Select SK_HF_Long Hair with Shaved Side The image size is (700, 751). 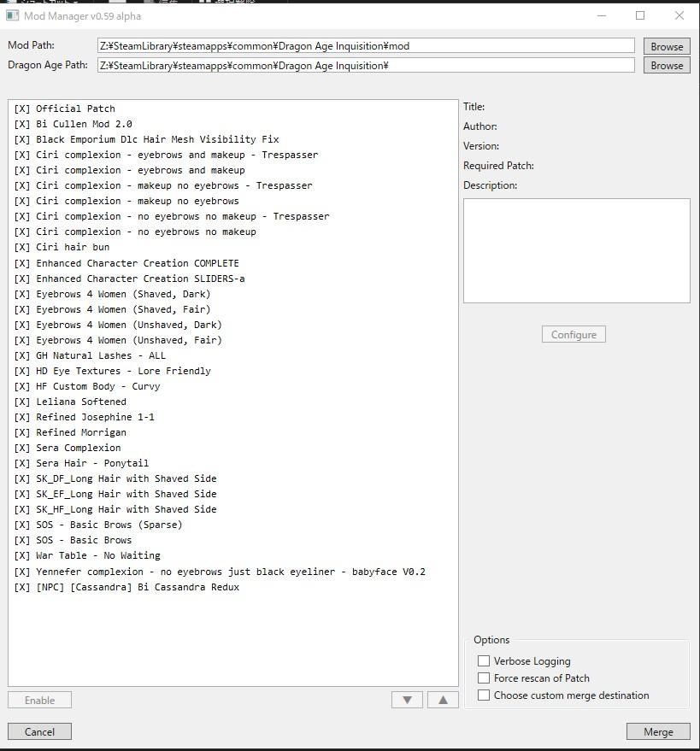(115, 509)
